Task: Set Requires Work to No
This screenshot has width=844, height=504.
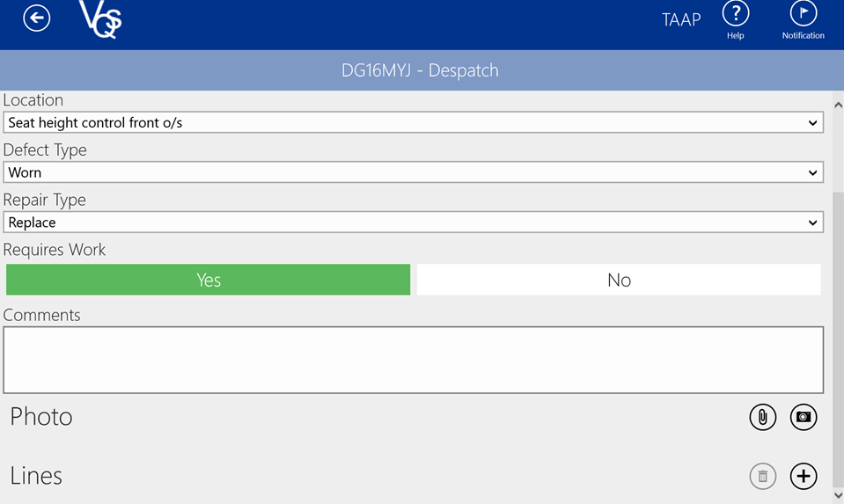Action: point(619,280)
